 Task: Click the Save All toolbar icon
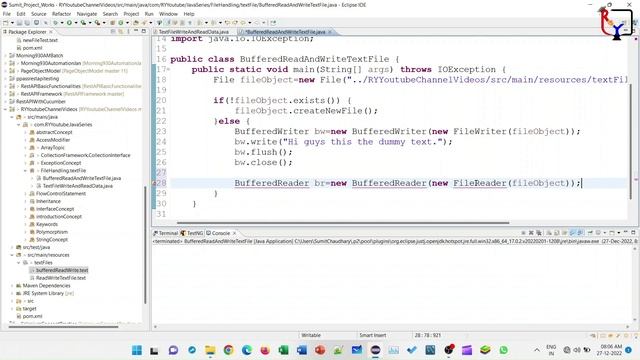(x=27, y=23)
